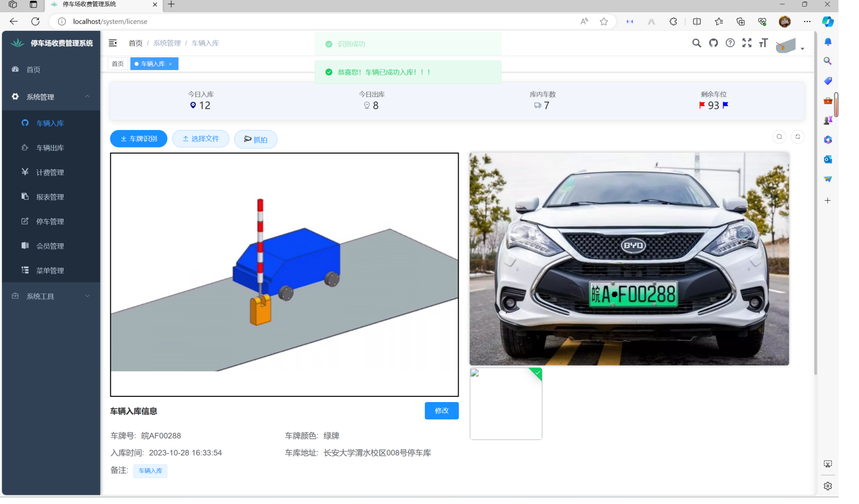Reload the page with refresh icon
This screenshot has height=504, width=859.
click(x=35, y=22)
